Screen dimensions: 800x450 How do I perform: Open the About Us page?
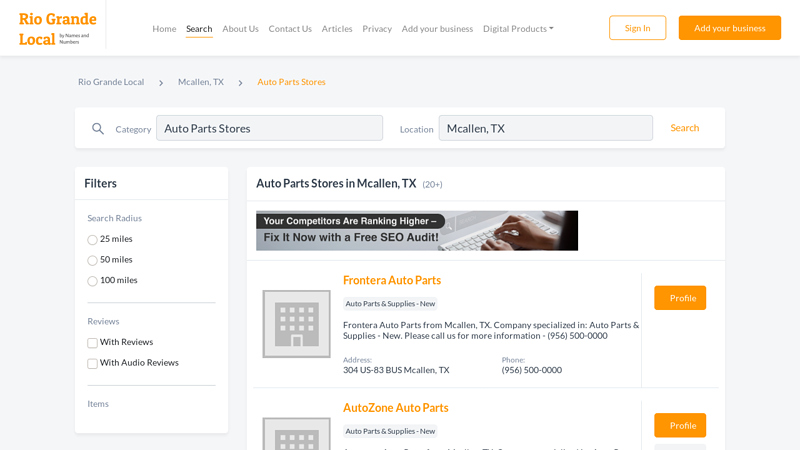coord(240,29)
